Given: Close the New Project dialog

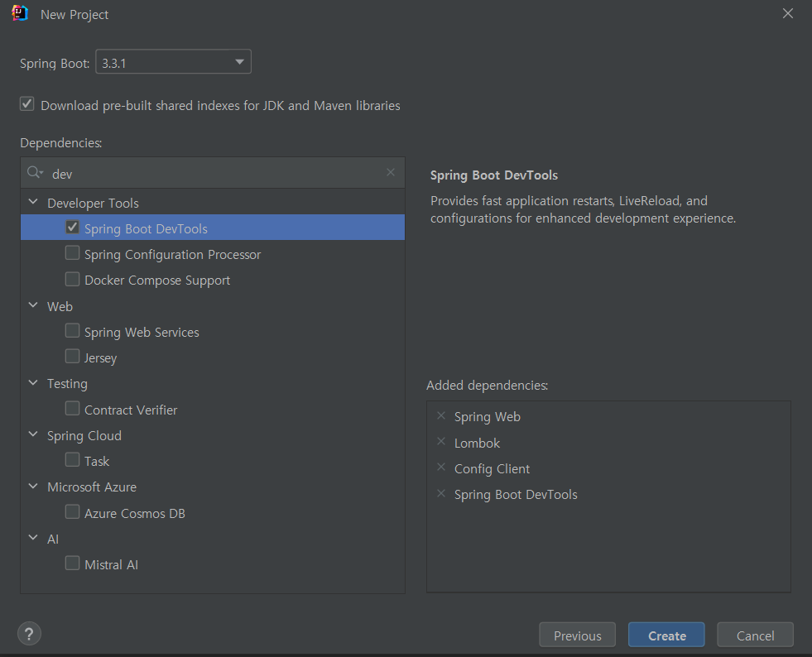Looking at the screenshot, I should (x=788, y=13).
